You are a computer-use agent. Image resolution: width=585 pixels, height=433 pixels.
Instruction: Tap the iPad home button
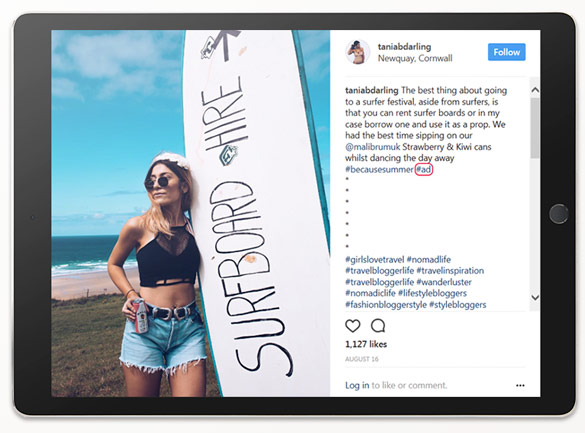coord(559,214)
